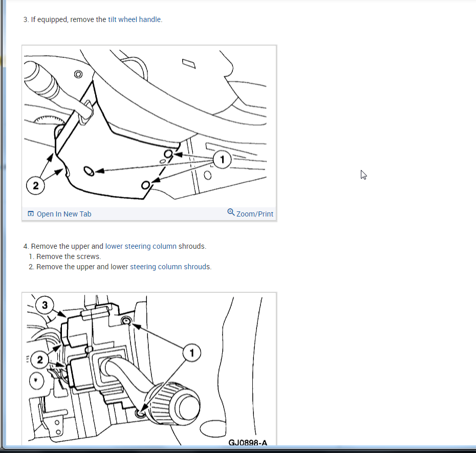Screen dimensions: 476x453
Task: Click the GJ0898-A switch diagram image
Action: 149,370
